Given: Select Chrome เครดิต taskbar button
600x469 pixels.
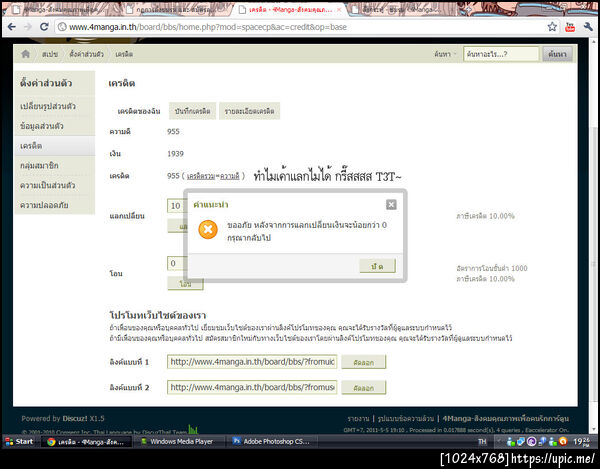Looking at the screenshot, I should (x=86, y=442).
